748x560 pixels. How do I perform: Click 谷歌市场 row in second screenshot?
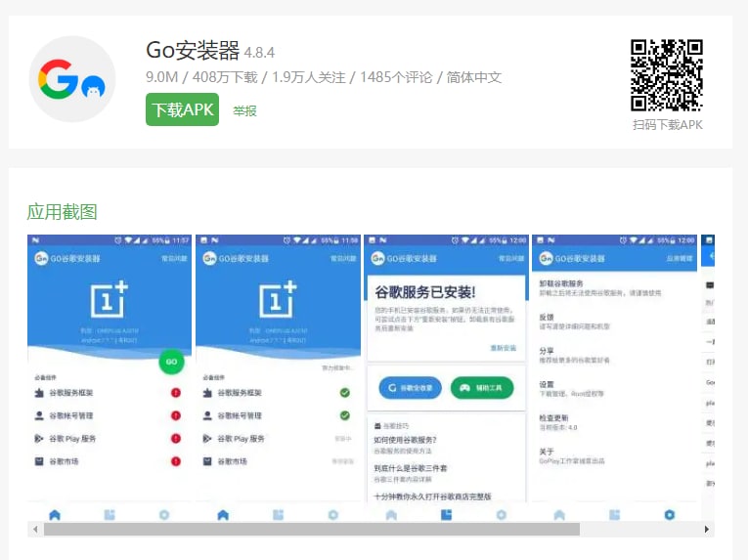click(x=278, y=461)
